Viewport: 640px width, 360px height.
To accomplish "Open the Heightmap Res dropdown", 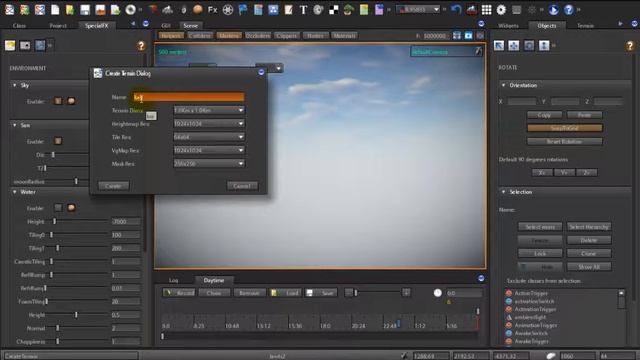I will [209, 124].
